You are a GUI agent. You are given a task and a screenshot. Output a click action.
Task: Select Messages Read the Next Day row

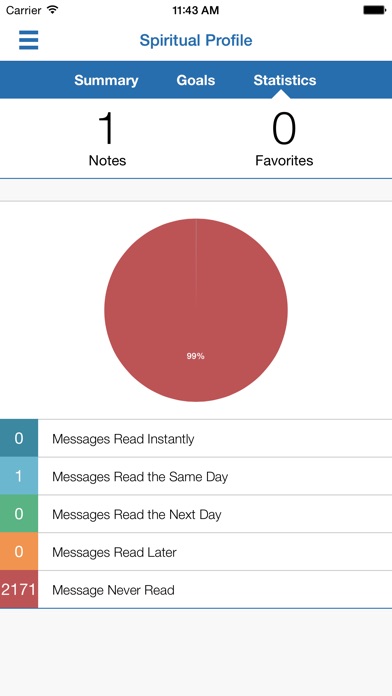point(196,514)
